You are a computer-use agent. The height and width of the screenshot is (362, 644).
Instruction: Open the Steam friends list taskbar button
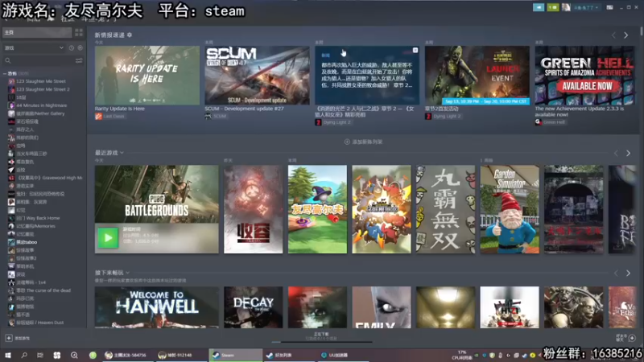[288, 355]
